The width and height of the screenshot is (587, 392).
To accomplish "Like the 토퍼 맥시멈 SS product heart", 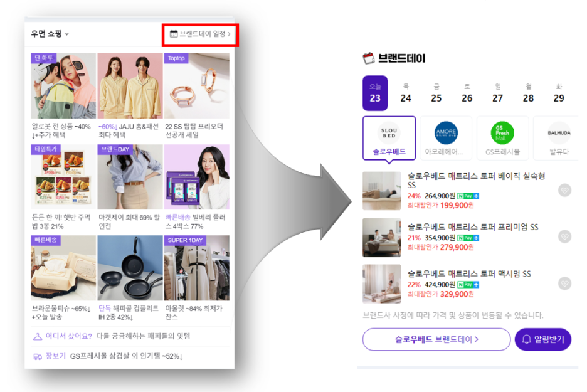I will 564,283.
